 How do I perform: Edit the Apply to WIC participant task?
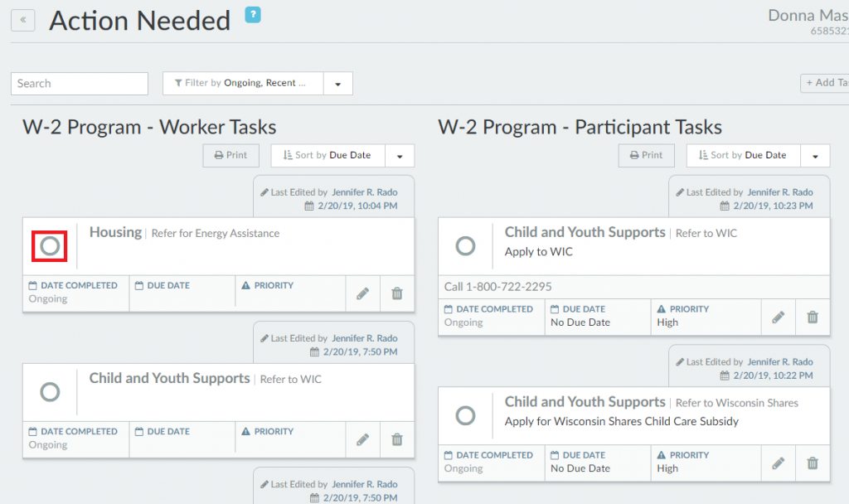pyautogui.click(x=778, y=317)
